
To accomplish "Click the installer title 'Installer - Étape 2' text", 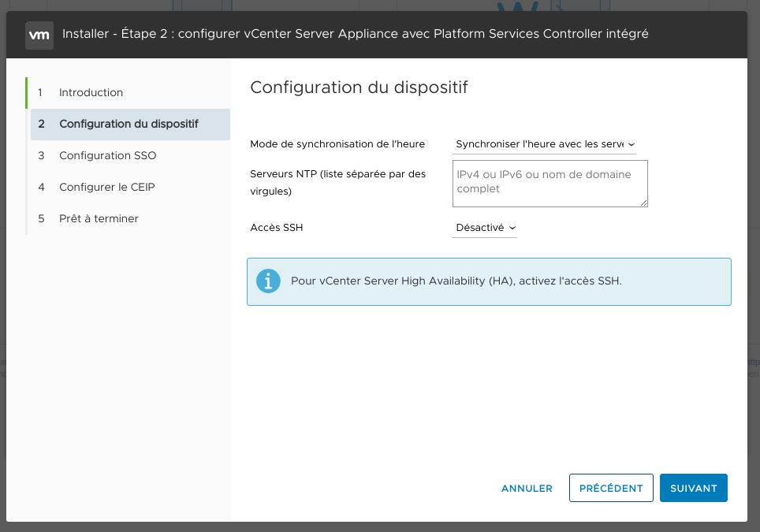I will tap(356, 34).
